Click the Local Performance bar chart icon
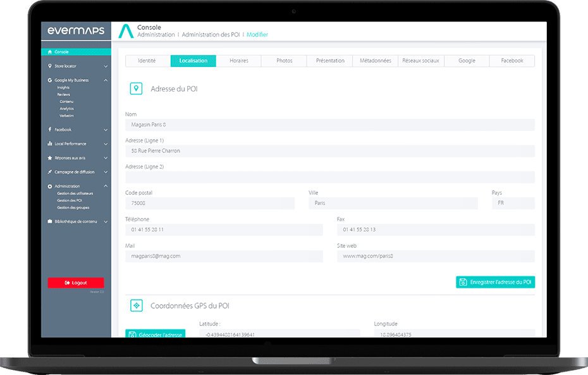This screenshot has width=588, height=375. click(50, 144)
